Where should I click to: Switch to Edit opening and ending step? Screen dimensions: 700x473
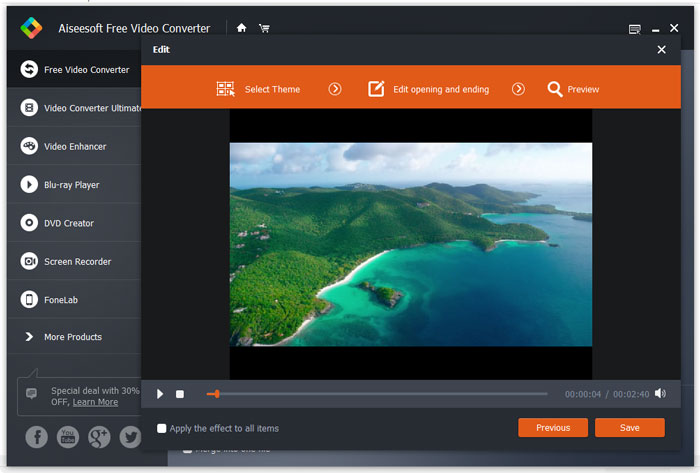point(428,89)
